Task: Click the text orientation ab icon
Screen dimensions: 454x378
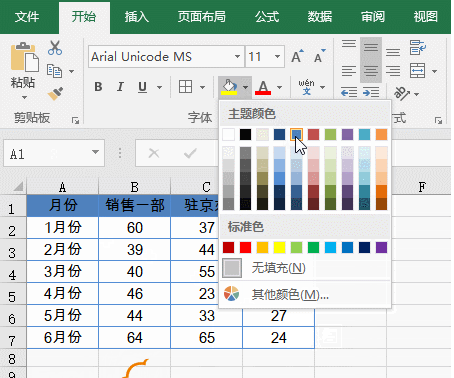Action: [x=402, y=94]
